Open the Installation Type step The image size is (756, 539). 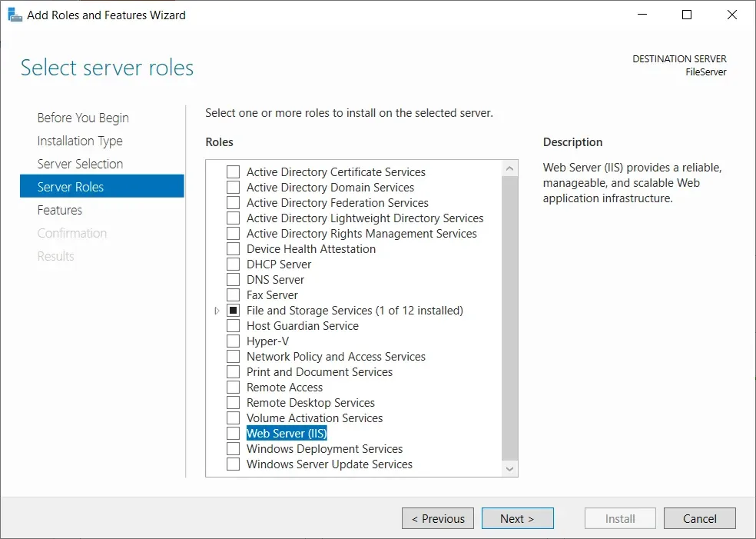[x=79, y=141]
